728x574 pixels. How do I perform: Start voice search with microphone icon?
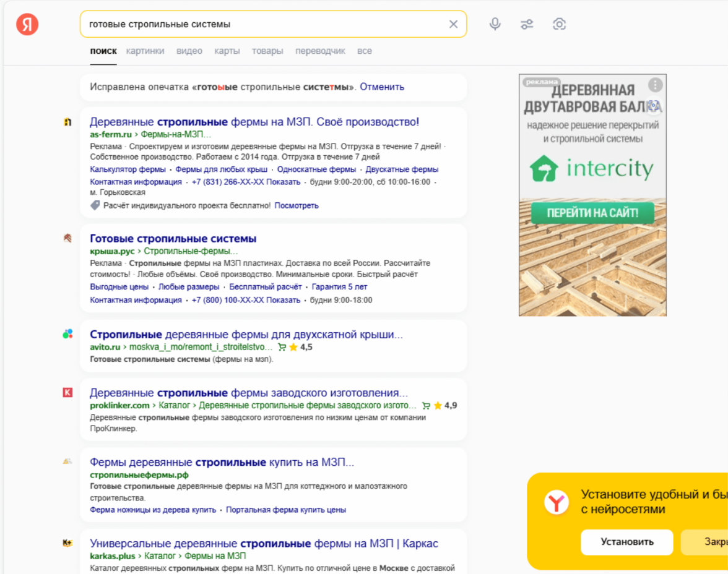495,24
